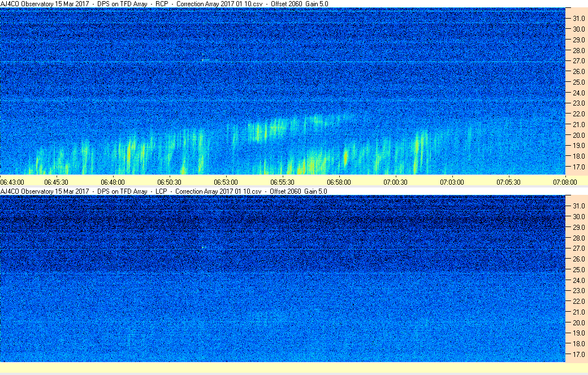Pick the 18.0 frequency label in LCP panel
This screenshot has height=375, width=588.
[578, 344]
